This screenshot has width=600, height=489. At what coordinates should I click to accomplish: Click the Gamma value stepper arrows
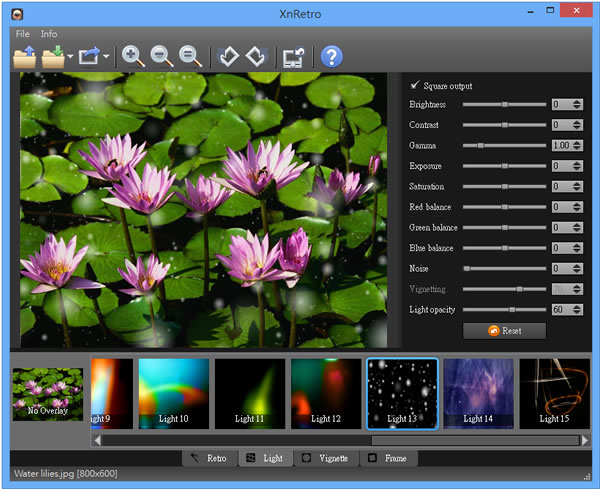(x=577, y=145)
